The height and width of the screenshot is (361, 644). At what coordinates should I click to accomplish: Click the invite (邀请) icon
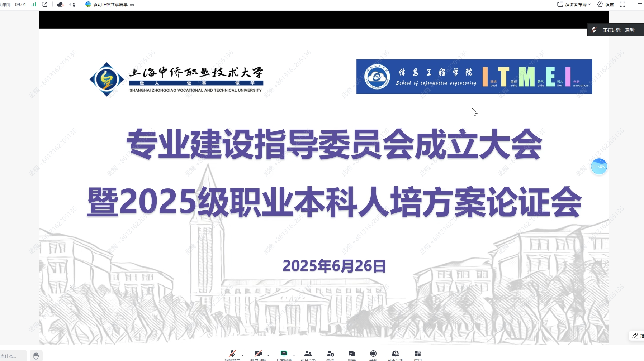tap(330, 354)
